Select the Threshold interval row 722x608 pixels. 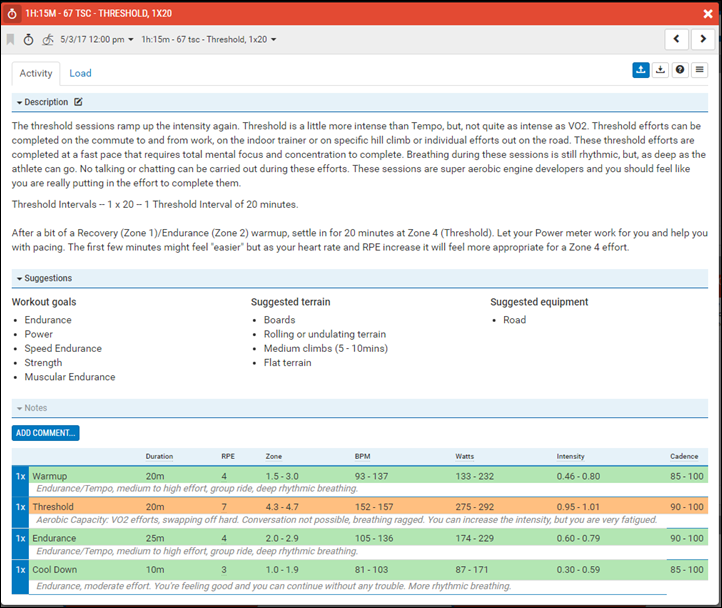tap(368, 507)
